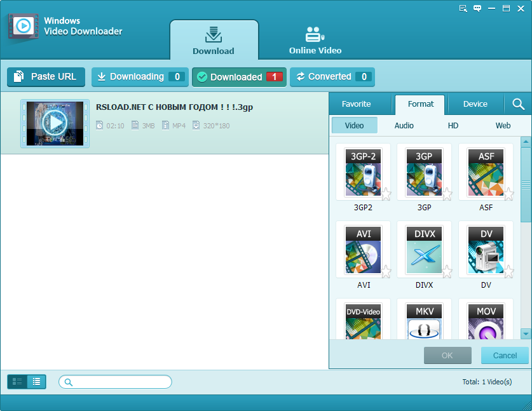Screen dimensions: 532x411
Task: Choose the ASF format icon
Action: [486, 172]
